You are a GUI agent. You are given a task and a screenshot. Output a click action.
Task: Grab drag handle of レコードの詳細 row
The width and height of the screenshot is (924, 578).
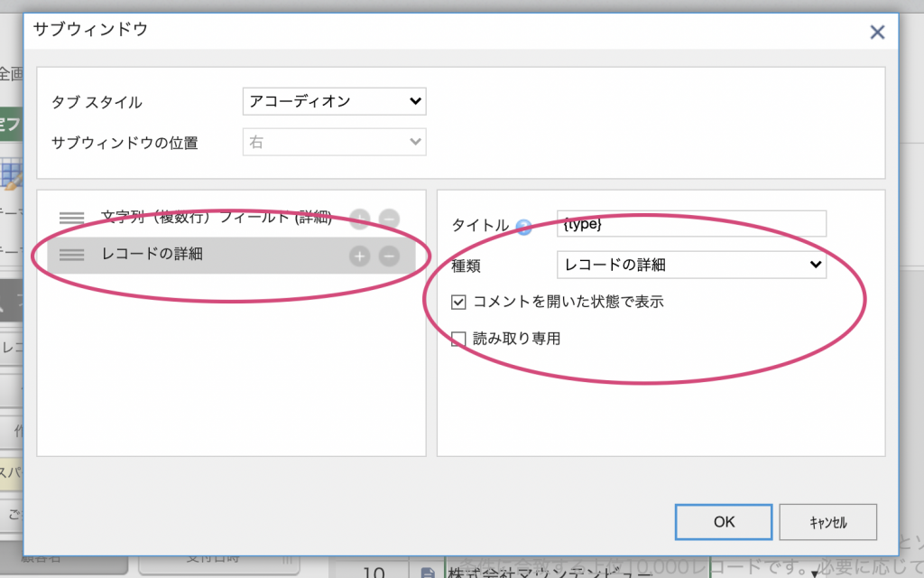tap(71, 256)
